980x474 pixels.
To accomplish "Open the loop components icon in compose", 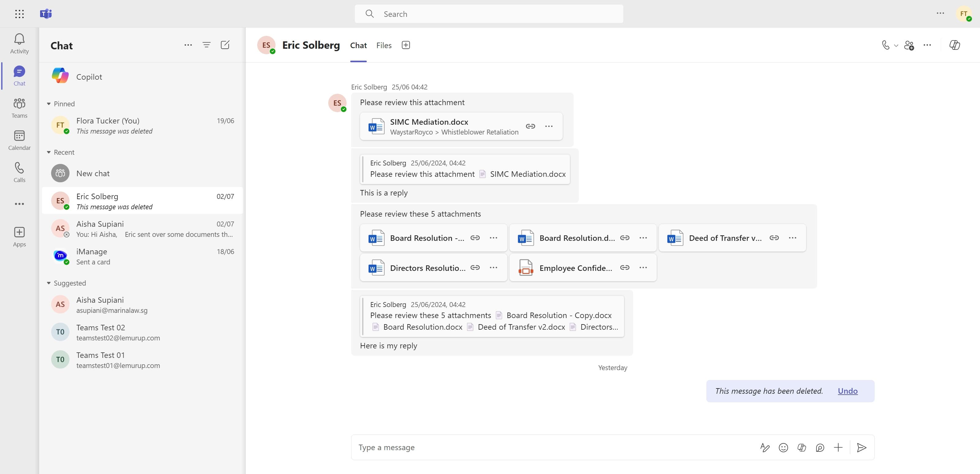I will click(x=820, y=447).
